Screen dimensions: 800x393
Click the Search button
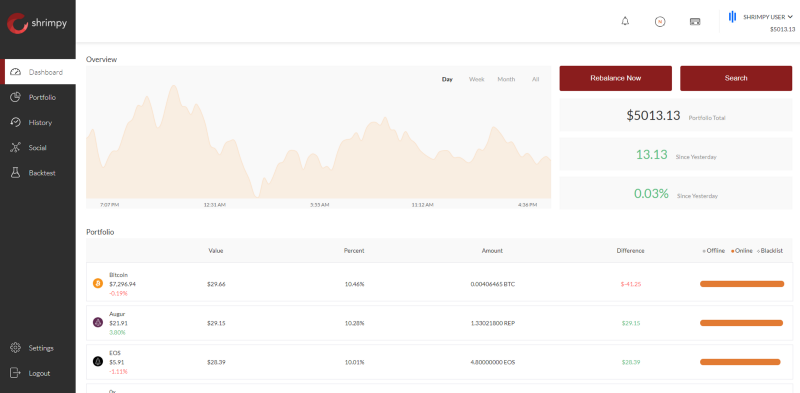pos(736,78)
